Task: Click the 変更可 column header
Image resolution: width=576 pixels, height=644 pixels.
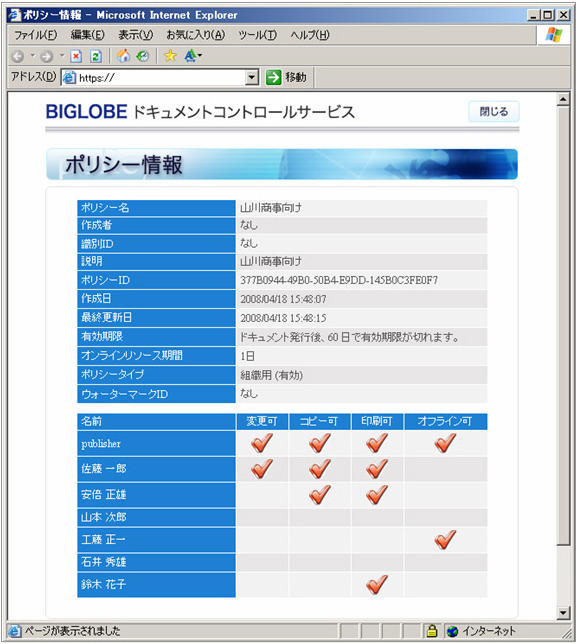Action: pos(262,421)
